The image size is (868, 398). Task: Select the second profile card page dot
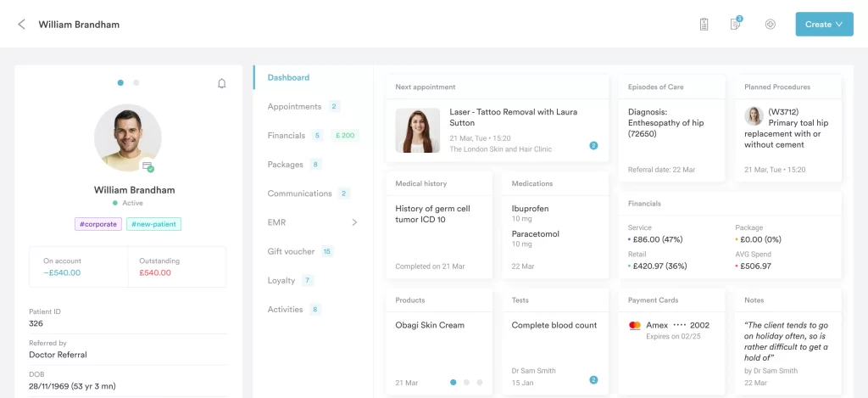pyautogui.click(x=136, y=83)
